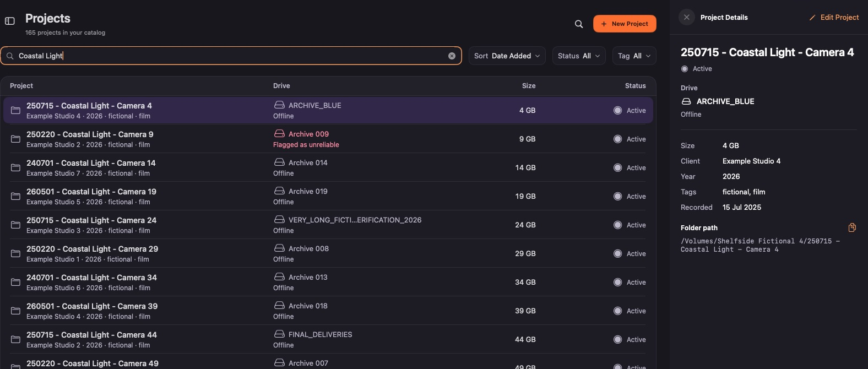Click the drive icon next to Archive 014
The height and width of the screenshot is (369, 868).
(279, 162)
